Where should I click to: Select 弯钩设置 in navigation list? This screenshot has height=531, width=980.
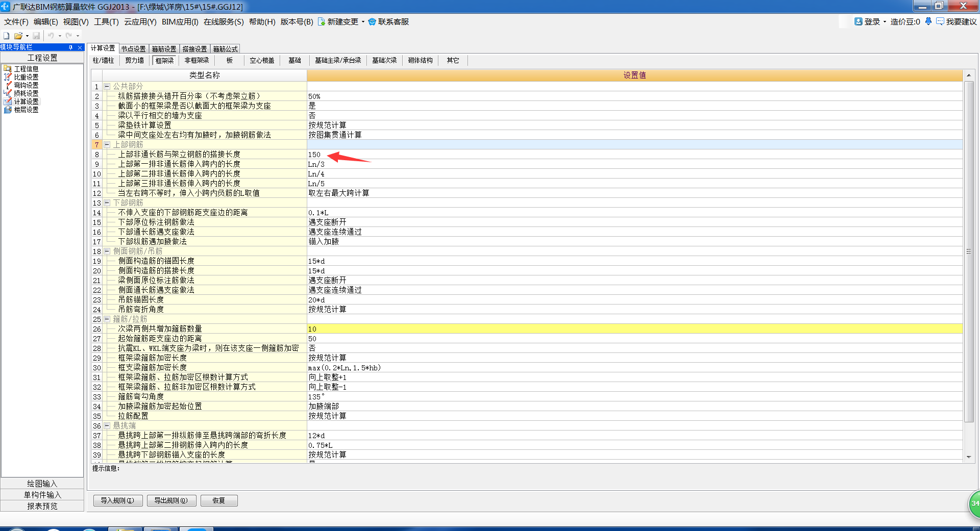pos(26,85)
